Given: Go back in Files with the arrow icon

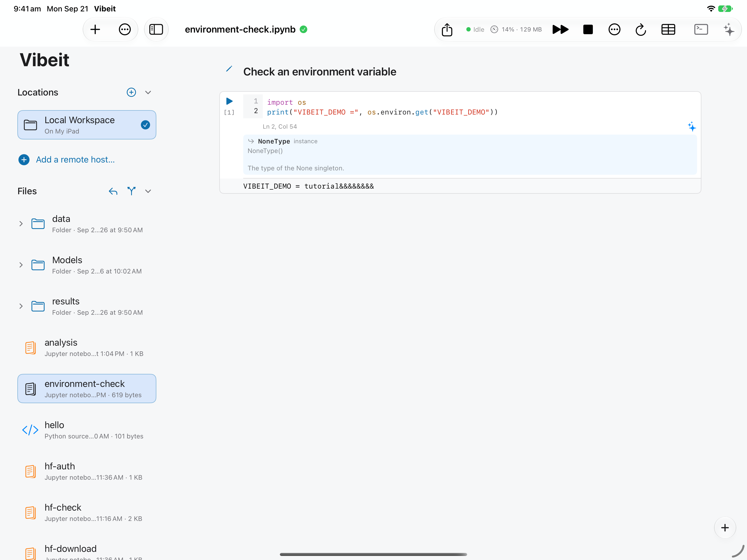Looking at the screenshot, I should tap(113, 191).
